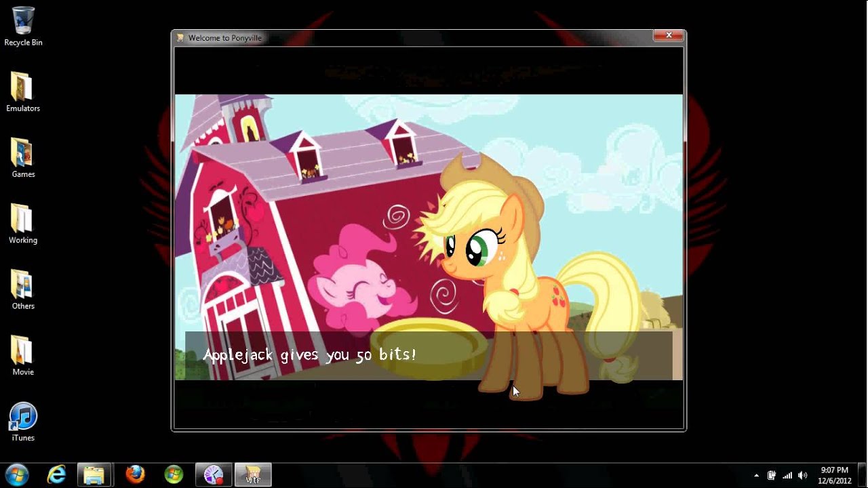Select the Emulators folder icon
The height and width of the screenshot is (488, 868).
[23, 93]
